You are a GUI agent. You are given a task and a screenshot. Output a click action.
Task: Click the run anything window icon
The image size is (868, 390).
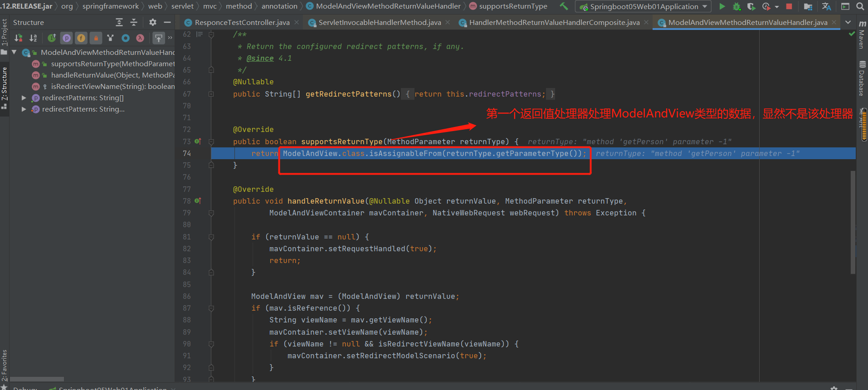845,6
